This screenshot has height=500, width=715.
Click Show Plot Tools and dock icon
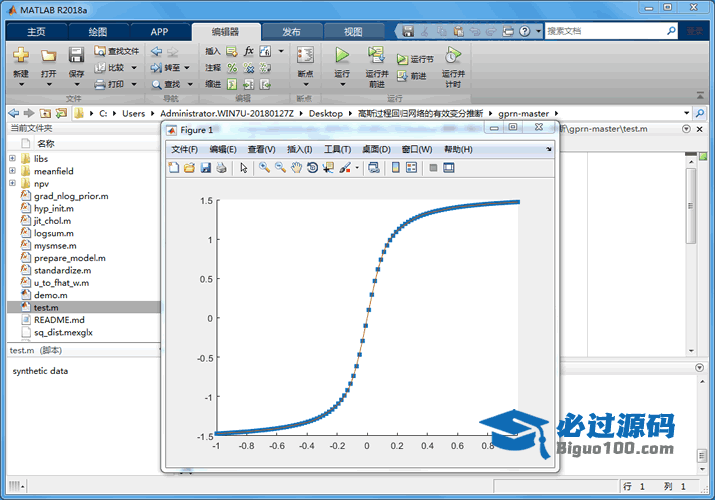(x=449, y=168)
